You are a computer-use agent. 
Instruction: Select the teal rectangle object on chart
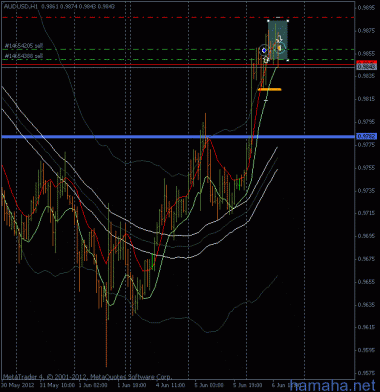(x=278, y=40)
